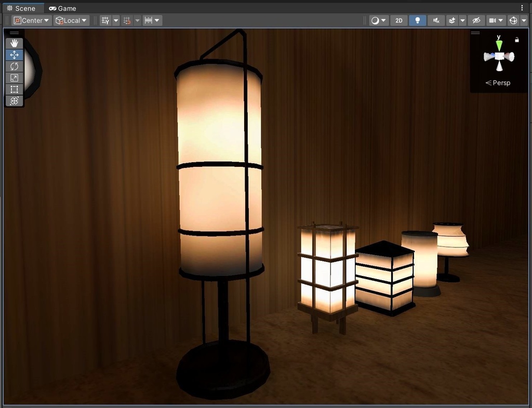Open scene camera settings dropdown
532x408 pixels.
click(x=496, y=20)
